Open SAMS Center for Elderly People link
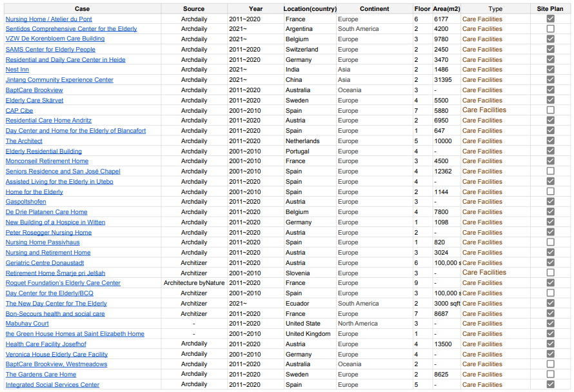Screen dimensions: 574x392 pyautogui.click(x=50, y=50)
